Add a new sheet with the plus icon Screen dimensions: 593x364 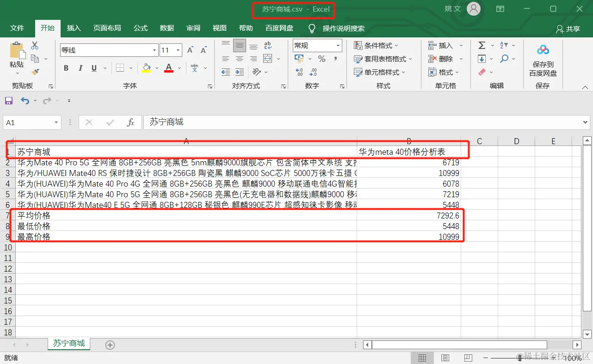click(110, 345)
